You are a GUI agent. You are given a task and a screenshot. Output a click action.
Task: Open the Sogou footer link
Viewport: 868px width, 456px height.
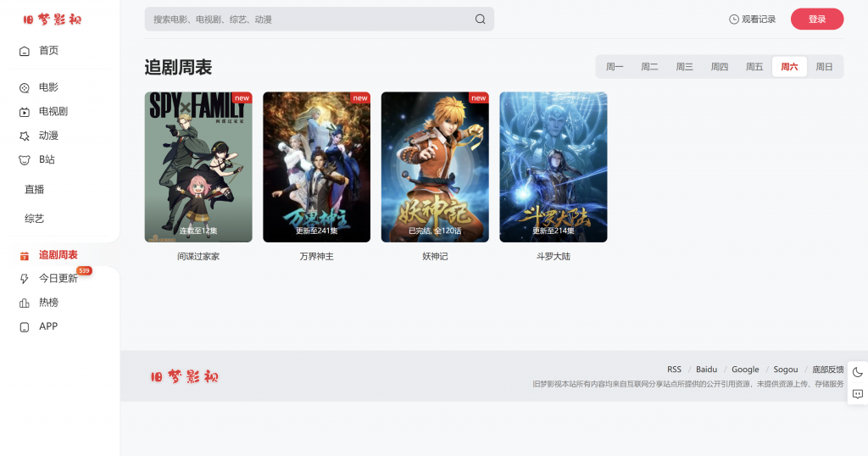pos(786,370)
